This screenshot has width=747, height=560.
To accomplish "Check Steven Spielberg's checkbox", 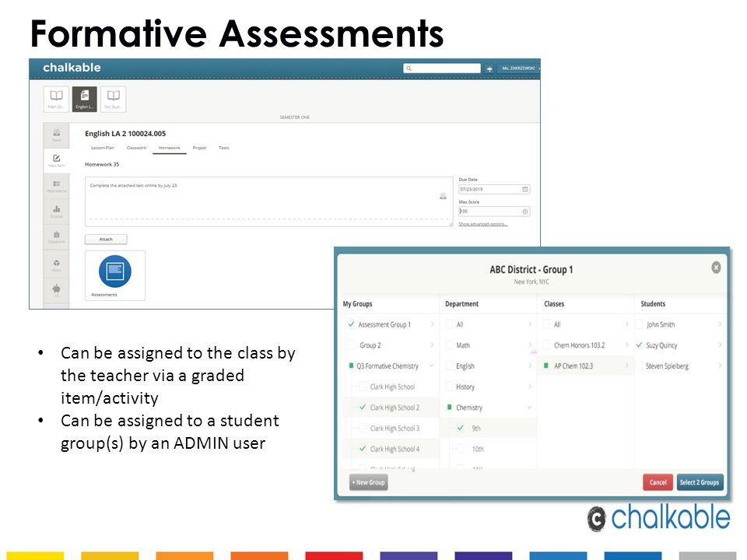I will [640, 366].
